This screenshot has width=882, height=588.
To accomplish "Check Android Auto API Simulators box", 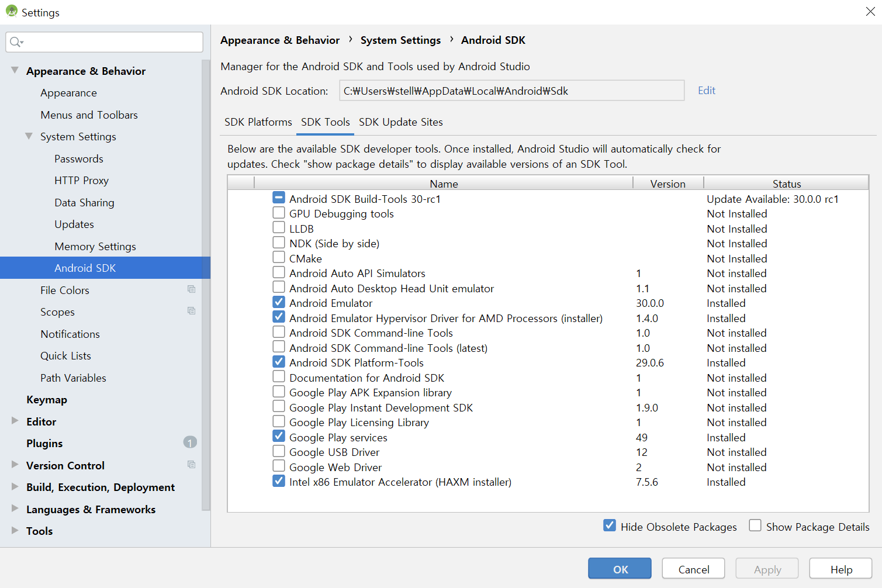I will coord(279,272).
